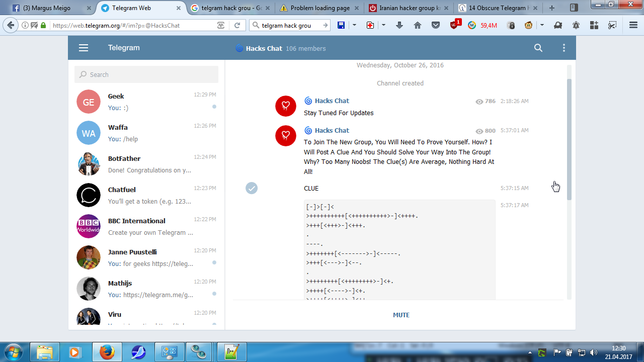Open the BBC International chat avatar
644x362 pixels.
pyautogui.click(x=89, y=226)
